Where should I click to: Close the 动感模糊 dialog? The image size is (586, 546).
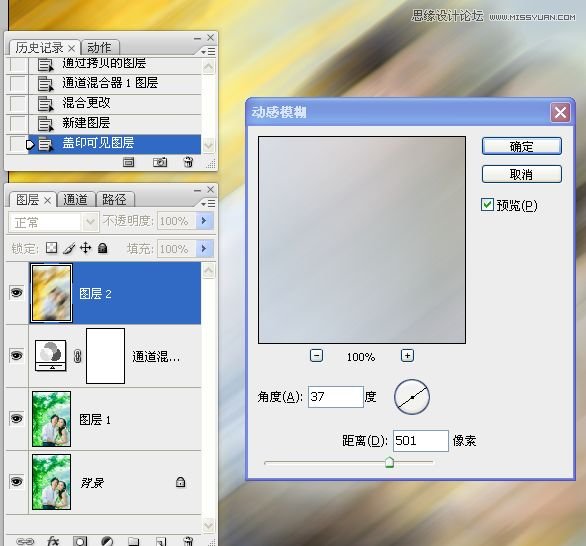560,112
